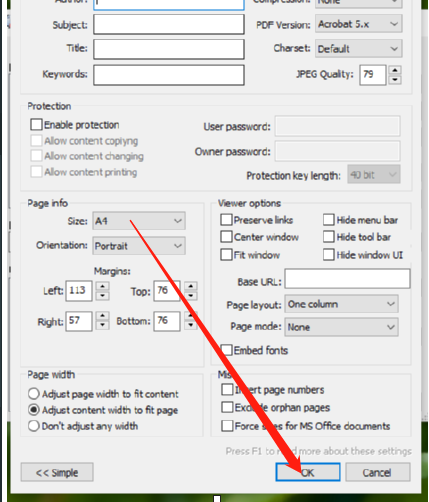Expand the Orientation dropdown
The width and height of the screenshot is (429, 502).
(139, 246)
